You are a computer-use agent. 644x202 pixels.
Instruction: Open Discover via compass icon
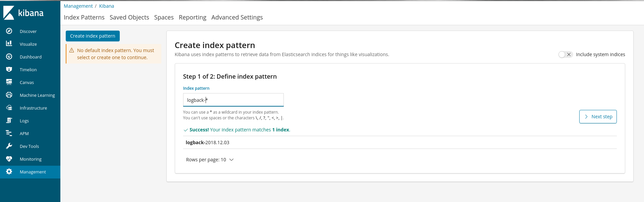9,31
